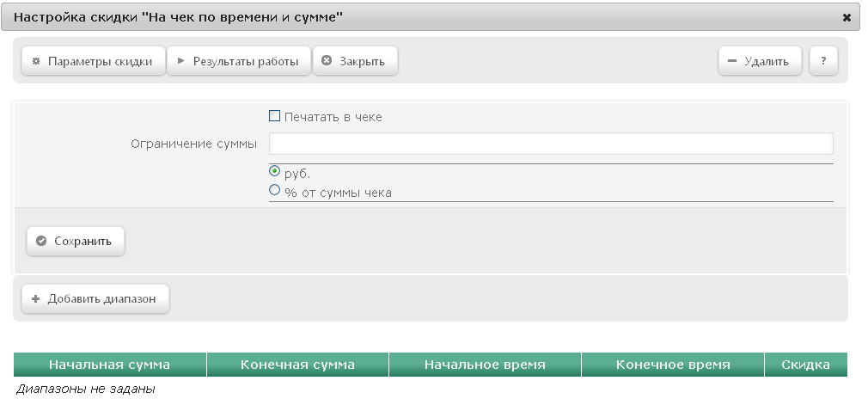Click the Скидка column header
The height and width of the screenshot is (399, 868).
(806, 365)
